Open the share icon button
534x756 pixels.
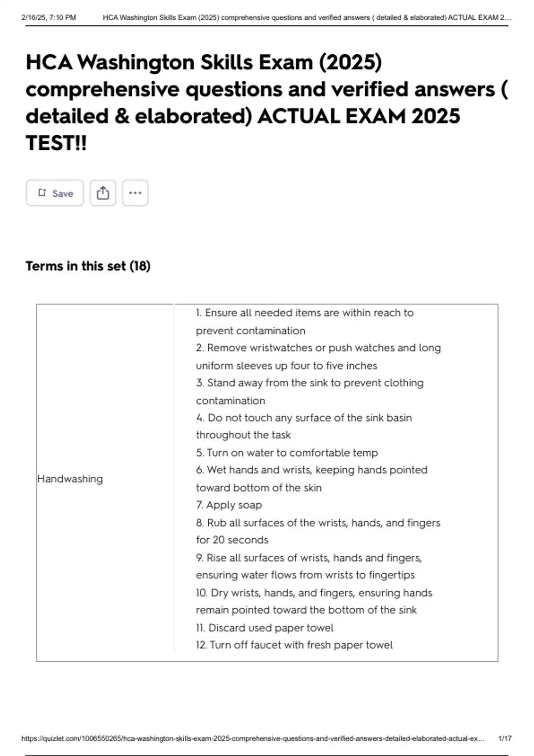(x=103, y=193)
